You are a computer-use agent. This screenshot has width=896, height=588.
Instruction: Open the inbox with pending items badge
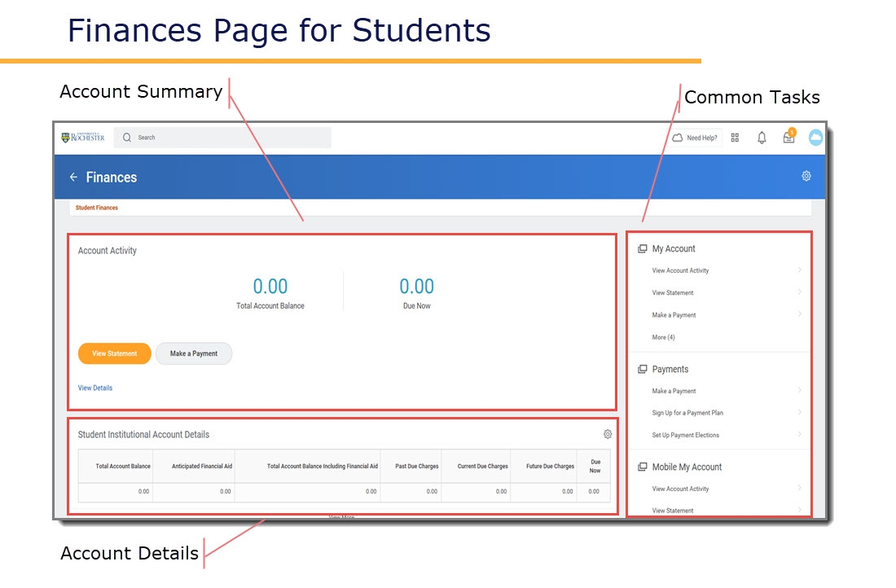788,138
